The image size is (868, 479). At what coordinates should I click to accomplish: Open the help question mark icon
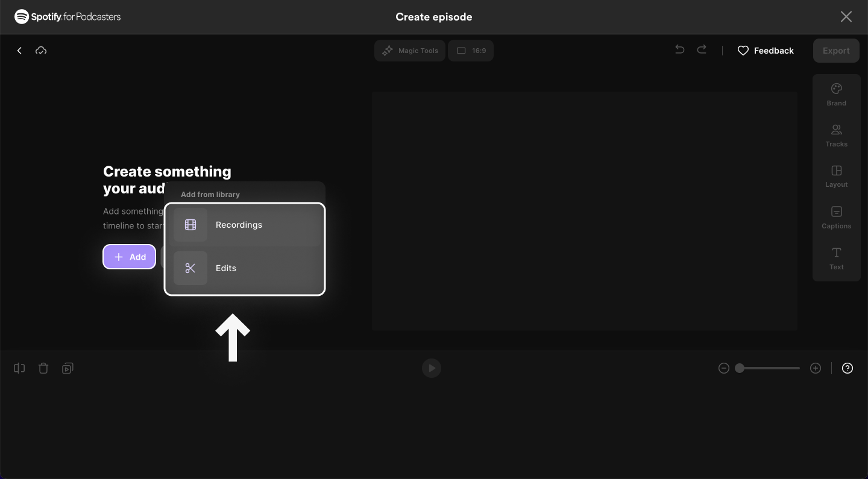848,368
